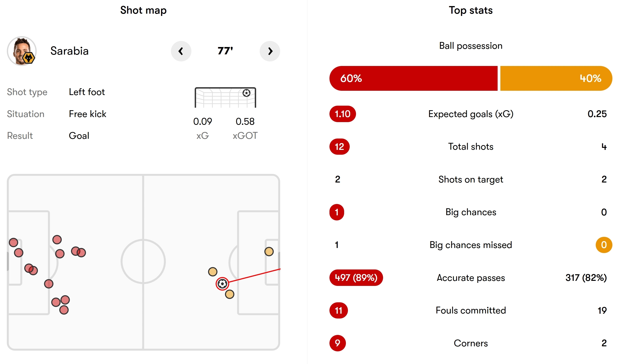The image size is (621, 364).
Task: Click the 497 (89%) accurate passes badge
Action: coord(356,278)
